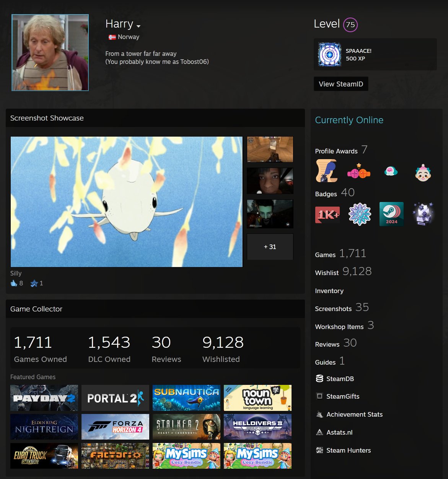Click the pink jellyfish profile award
This screenshot has width=448, height=479.
click(391, 171)
